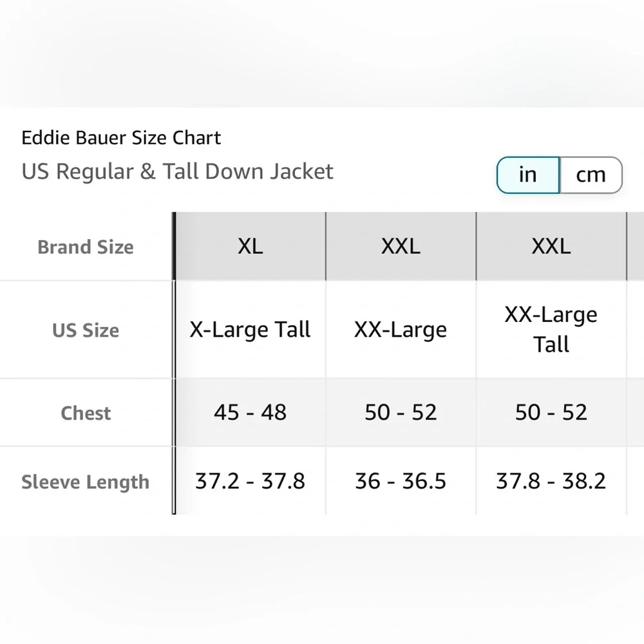The height and width of the screenshot is (644, 644).
Task: Click the 50 - 52 chest value under XXL
Action: click(x=400, y=413)
